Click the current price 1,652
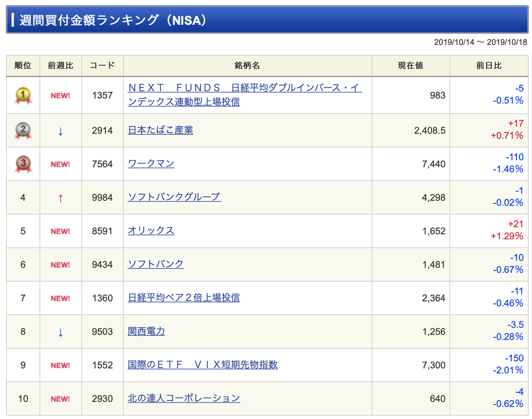Image resolution: width=532 pixels, height=419 pixels. pyautogui.click(x=434, y=231)
